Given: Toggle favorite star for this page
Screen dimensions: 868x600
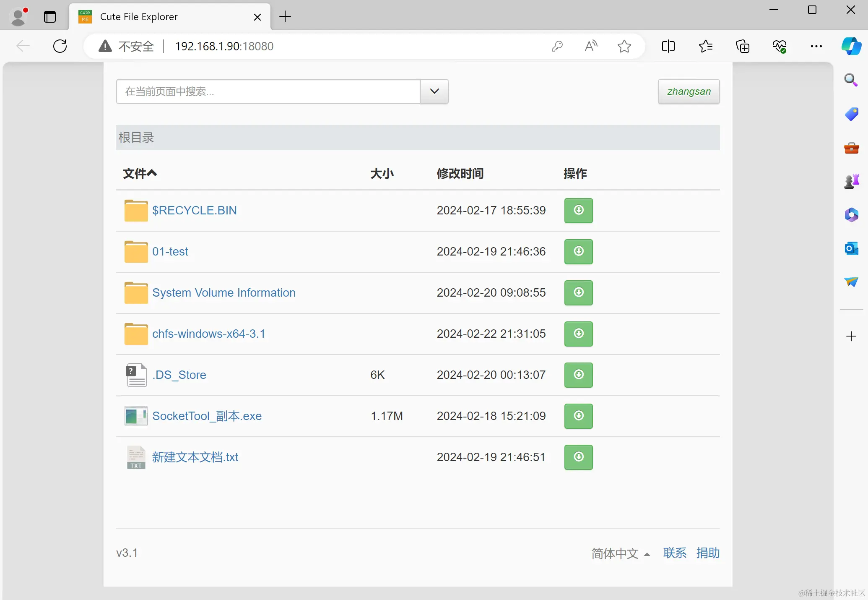Looking at the screenshot, I should (624, 46).
